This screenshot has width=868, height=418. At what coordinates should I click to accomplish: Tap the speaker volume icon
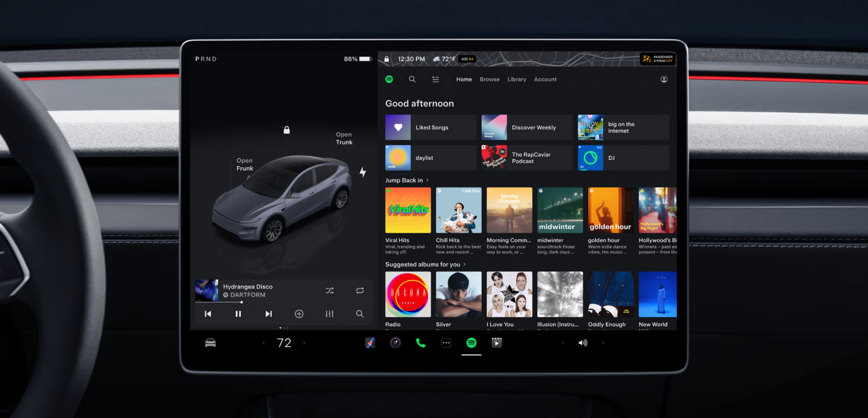(583, 343)
